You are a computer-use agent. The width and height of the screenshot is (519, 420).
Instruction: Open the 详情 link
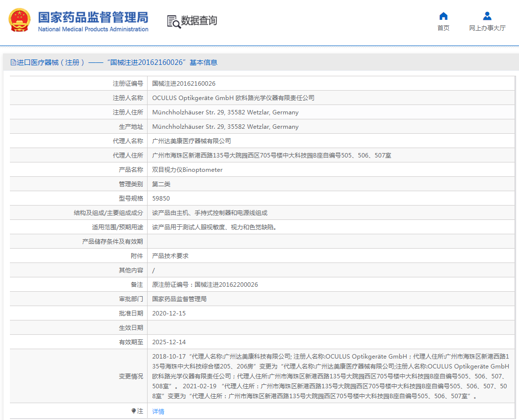(158, 412)
